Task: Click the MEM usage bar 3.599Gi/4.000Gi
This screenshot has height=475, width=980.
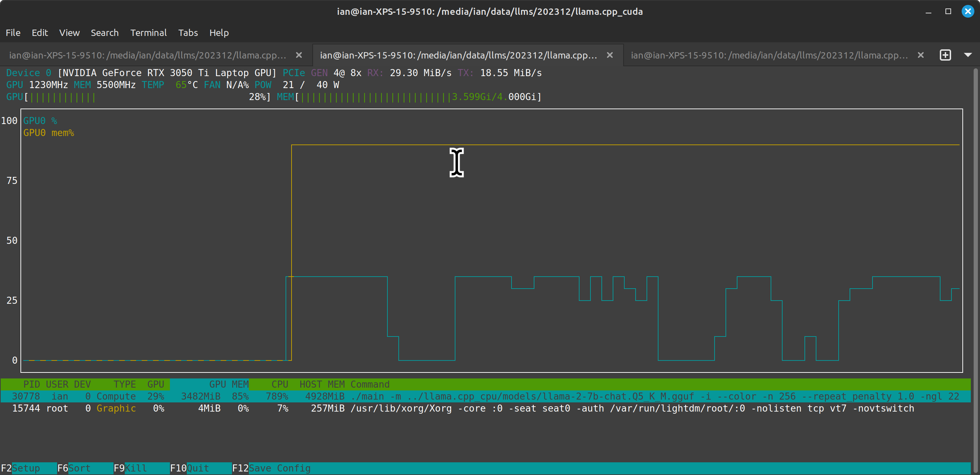Action: (409, 97)
